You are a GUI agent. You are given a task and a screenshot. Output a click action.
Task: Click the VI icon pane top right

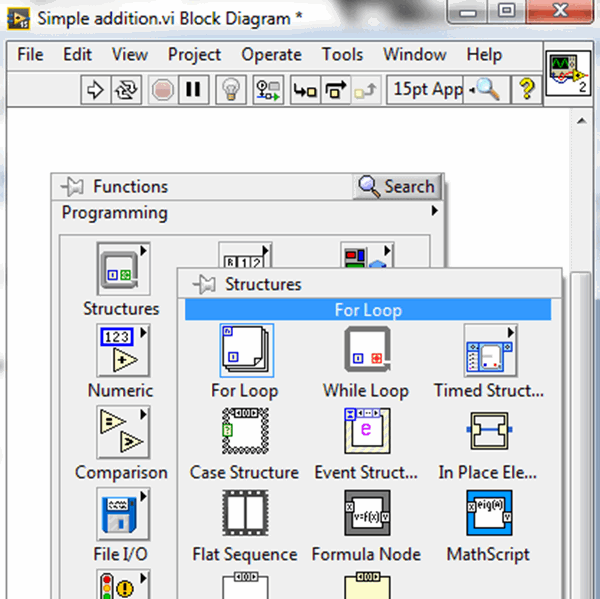568,73
